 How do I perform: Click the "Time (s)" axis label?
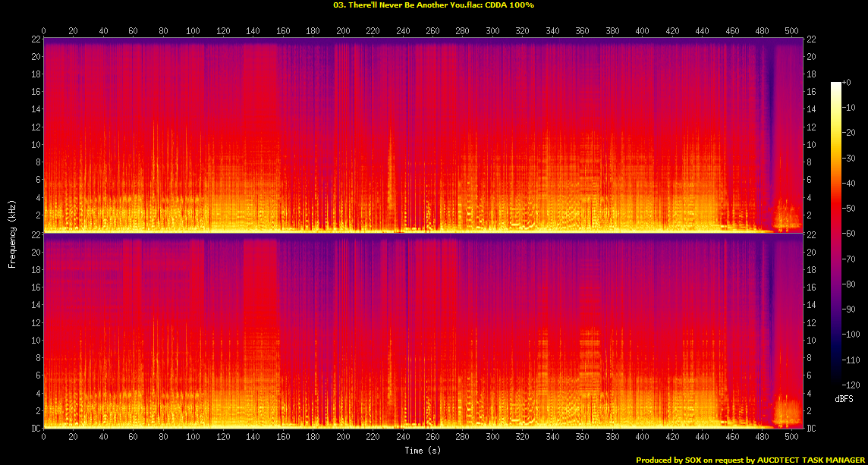coord(423,451)
